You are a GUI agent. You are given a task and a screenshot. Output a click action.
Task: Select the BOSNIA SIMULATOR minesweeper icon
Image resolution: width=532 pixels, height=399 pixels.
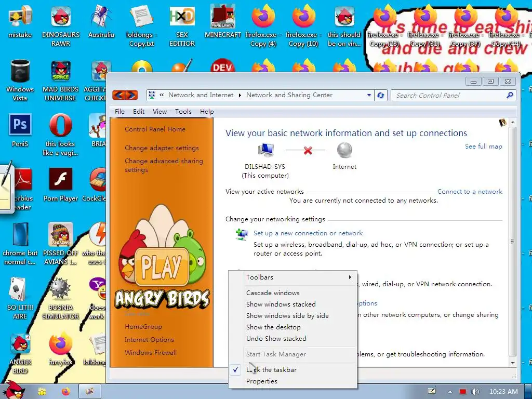click(61, 299)
